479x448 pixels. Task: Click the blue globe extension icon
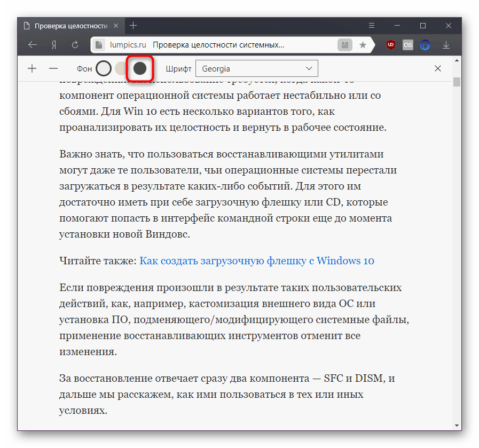[425, 45]
